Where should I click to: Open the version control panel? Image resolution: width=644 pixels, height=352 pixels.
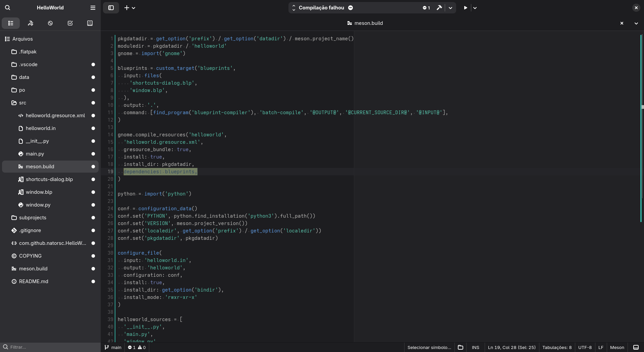coord(50,23)
